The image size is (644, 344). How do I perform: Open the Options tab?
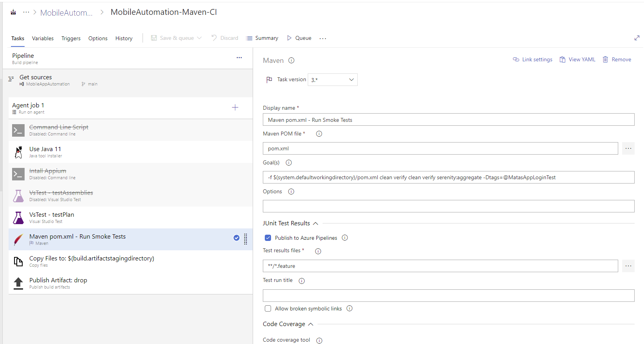[x=98, y=38]
